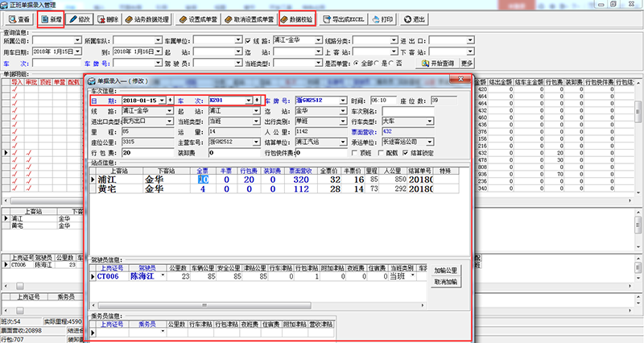
Task: Open the 所属公司 dropdown
Action: coord(77,40)
